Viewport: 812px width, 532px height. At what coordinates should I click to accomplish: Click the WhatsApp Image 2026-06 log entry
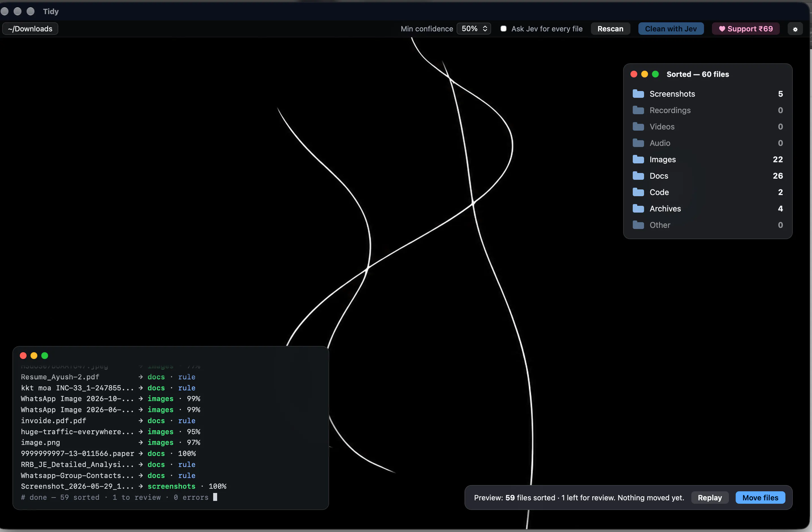click(x=111, y=409)
